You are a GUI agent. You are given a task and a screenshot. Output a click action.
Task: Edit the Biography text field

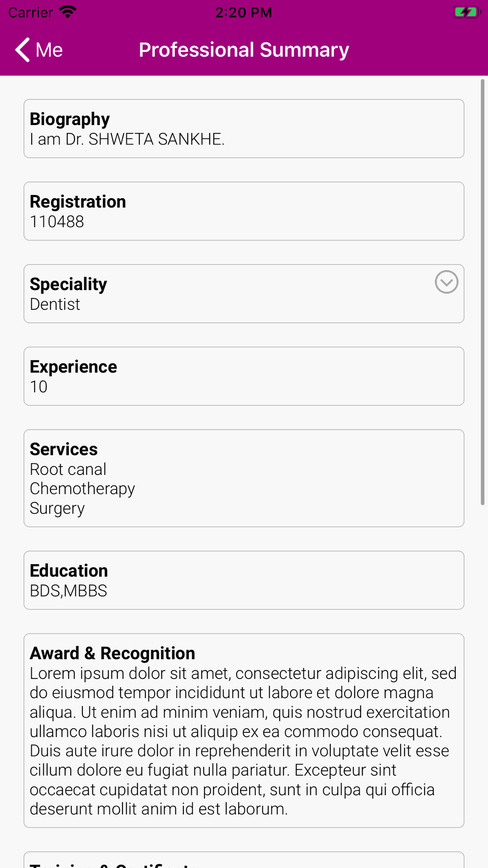(244, 128)
